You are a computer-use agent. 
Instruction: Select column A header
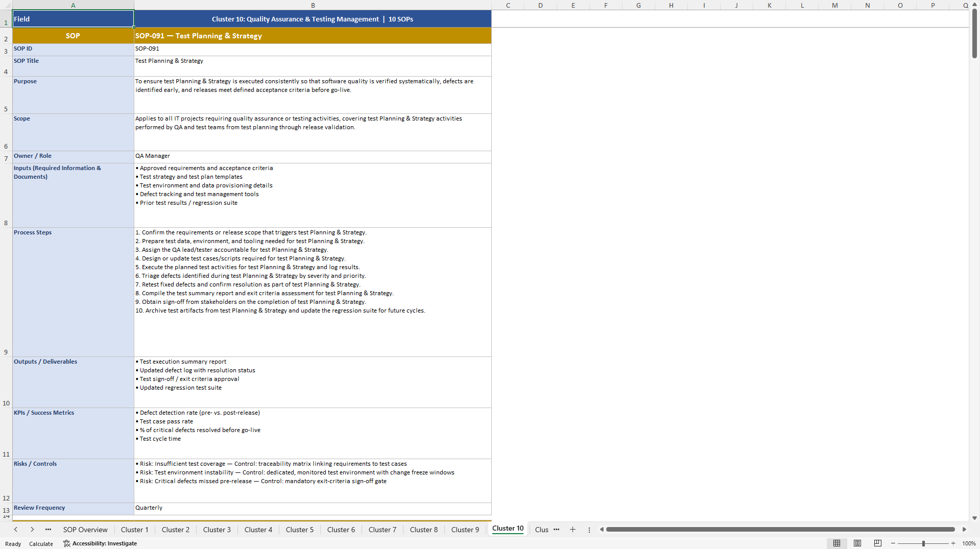coord(73,5)
